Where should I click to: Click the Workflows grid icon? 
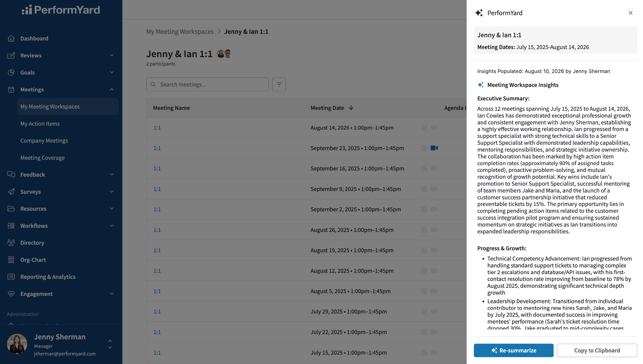coord(11,225)
